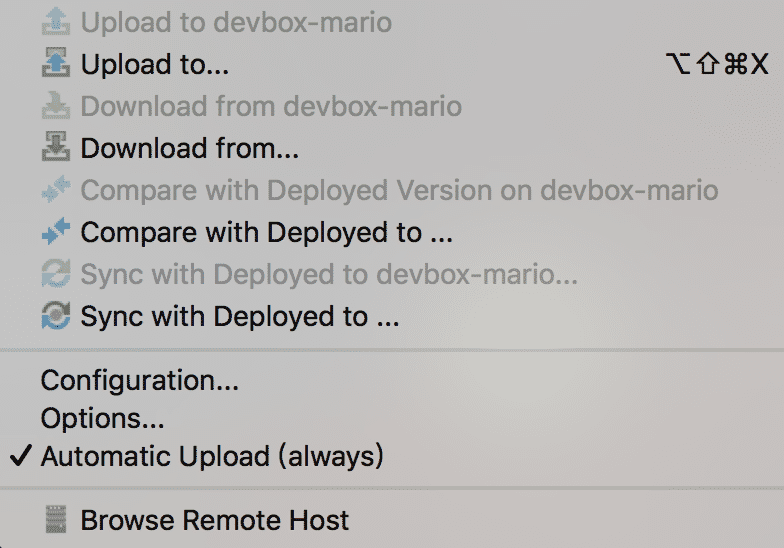Viewport: 784px width, 548px height.
Task: Click "Compare with Deployed Version on devbox-mario"
Action: [x=392, y=190]
